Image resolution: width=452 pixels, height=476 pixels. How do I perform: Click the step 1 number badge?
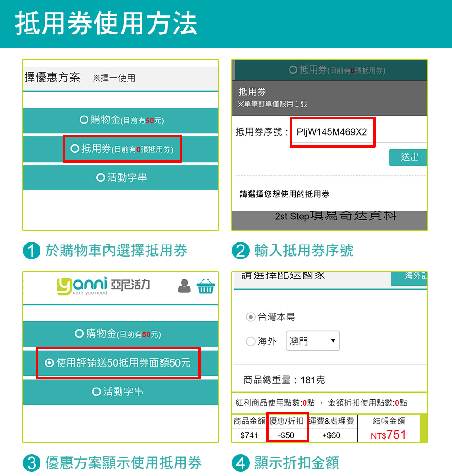pyautogui.click(x=32, y=251)
